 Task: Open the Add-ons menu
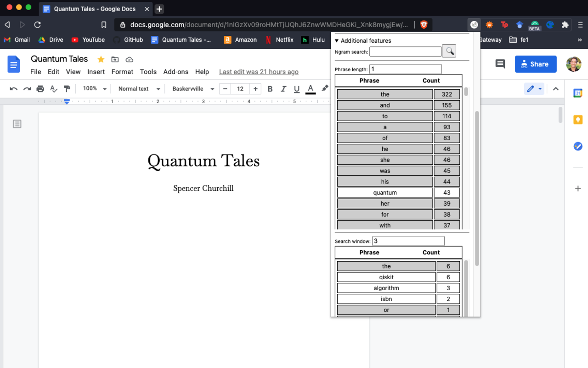pos(175,72)
